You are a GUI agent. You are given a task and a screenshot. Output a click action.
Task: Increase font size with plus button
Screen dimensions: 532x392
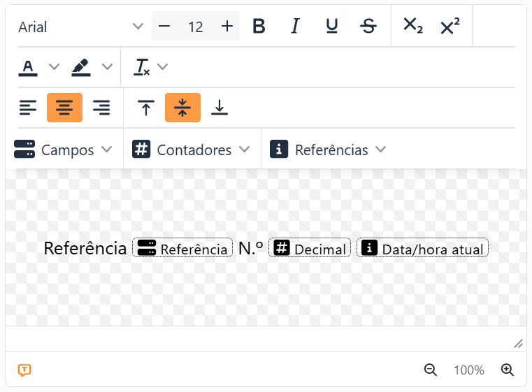(x=227, y=26)
